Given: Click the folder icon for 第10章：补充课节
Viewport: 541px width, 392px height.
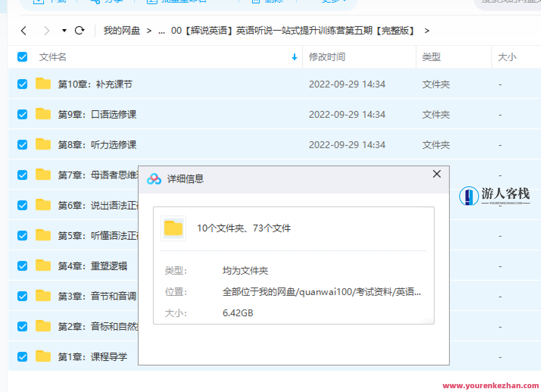Looking at the screenshot, I should tap(43, 84).
